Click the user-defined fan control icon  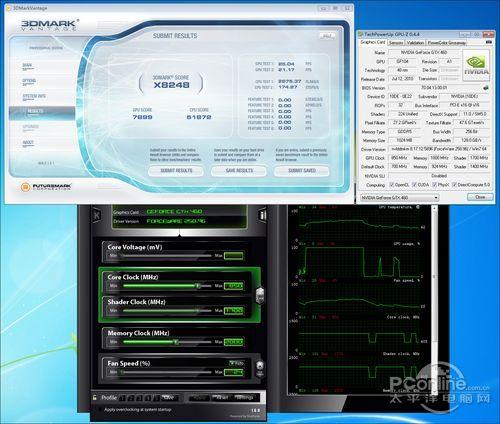[260, 369]
